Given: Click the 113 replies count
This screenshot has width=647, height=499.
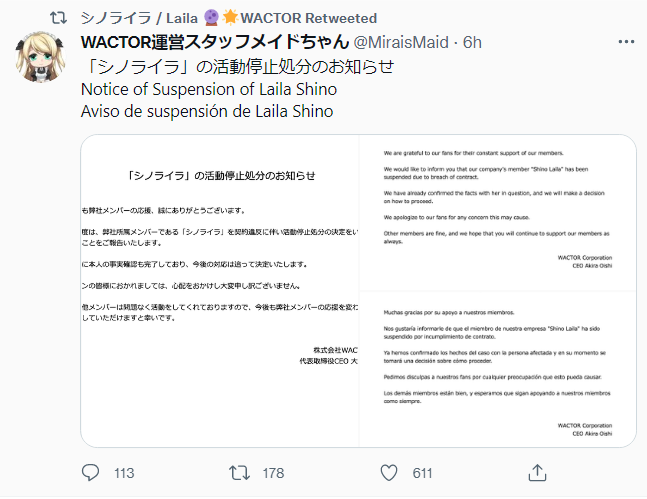Looking at the screenshot, I should pyautogui.click(x=124, y=473).
